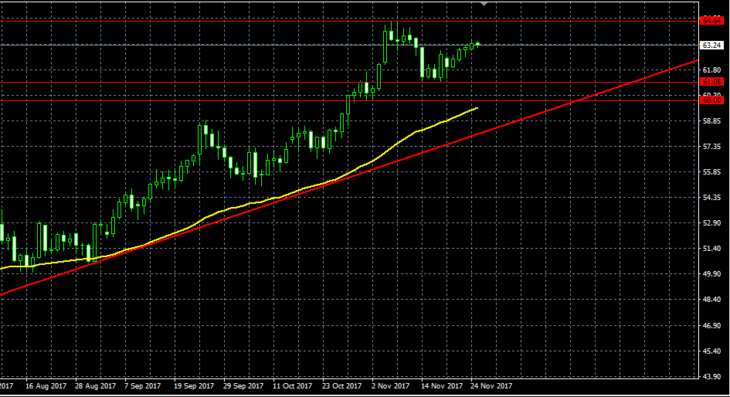This screenshot has width=730, height=397.
Task: Click the 11 Oct 2017 date label
Action: pyautogui.click(x=292, y=386)
